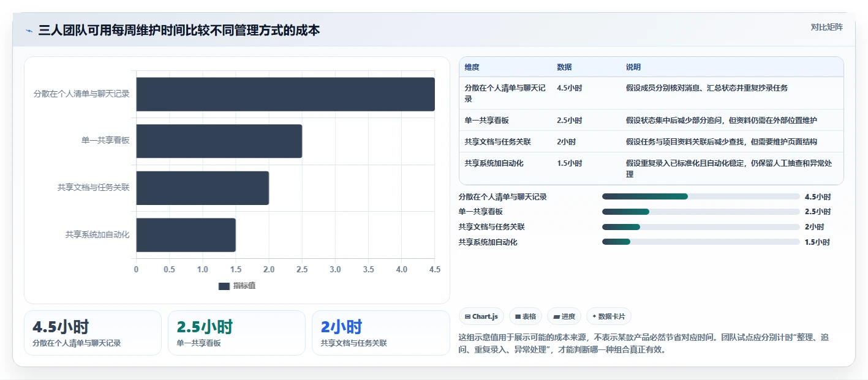Click the progress list label 共享文档与任务关联
868x380 pixels.
491,227
